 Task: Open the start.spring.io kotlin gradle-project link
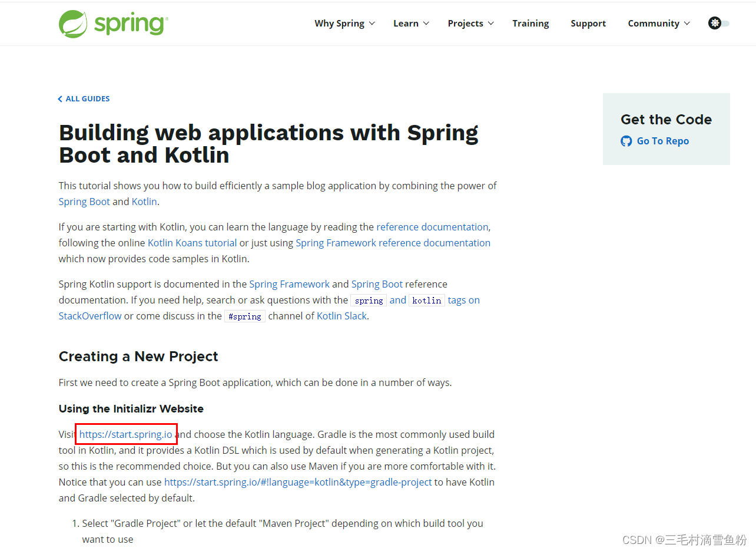(x=298, y=482)
